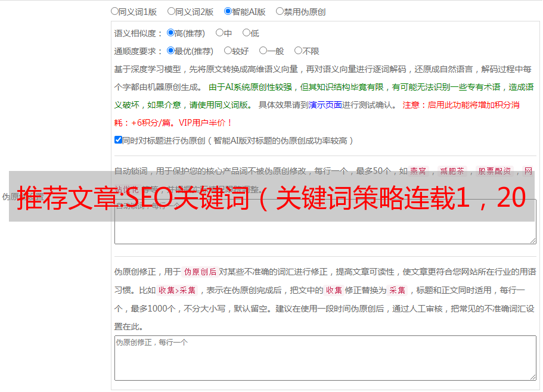Set 语义相似度 to 高(推荐)
The width and height of the screenshot is (543, 392).
170,33
